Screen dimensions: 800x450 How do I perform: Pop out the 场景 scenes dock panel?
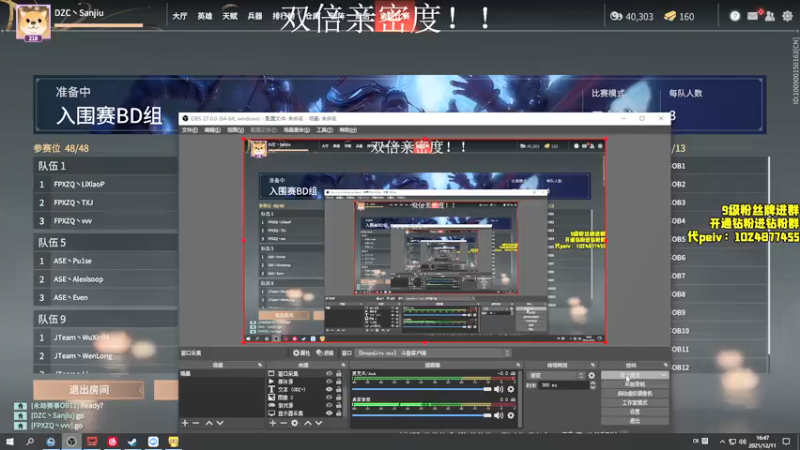260,365
